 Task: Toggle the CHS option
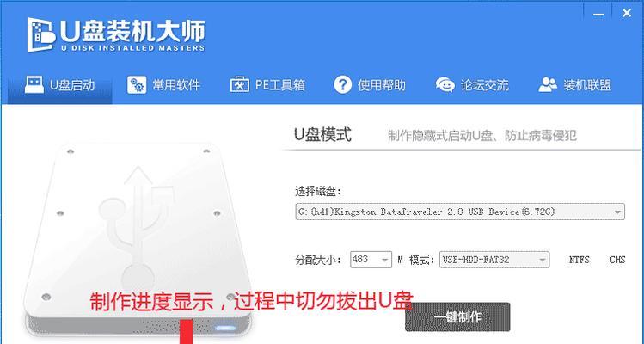(x=617, y=260)
